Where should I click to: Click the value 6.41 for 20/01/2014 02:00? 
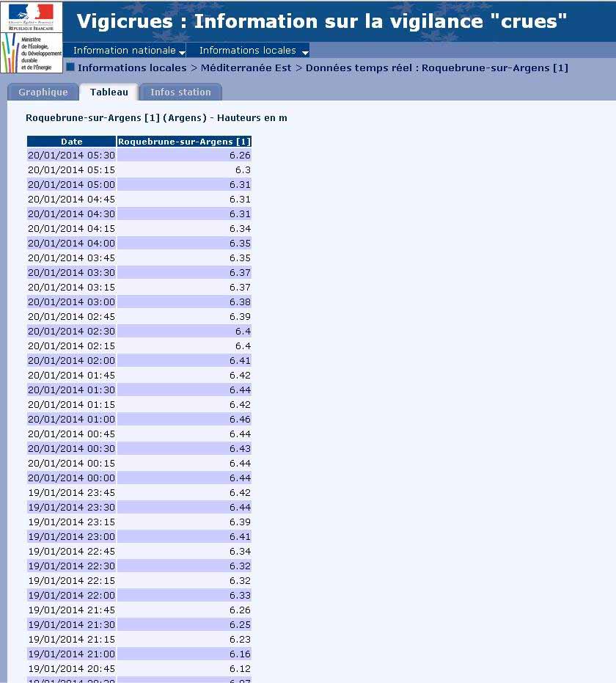[240, 360]
